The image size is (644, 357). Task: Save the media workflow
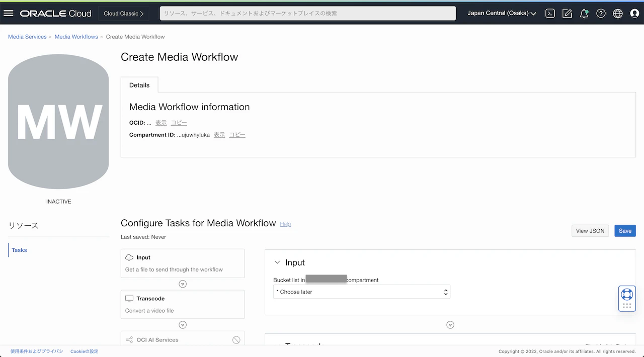click(625, 231)
